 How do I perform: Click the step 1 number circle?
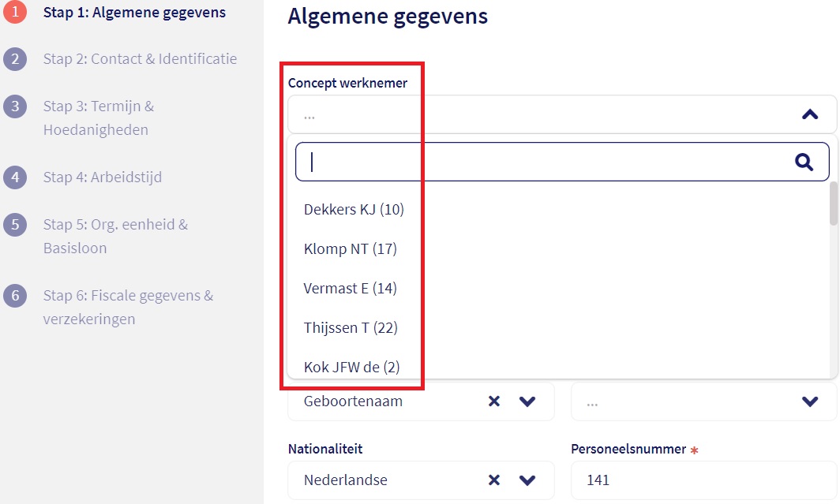pyautogui.click(x=15, y=12)
